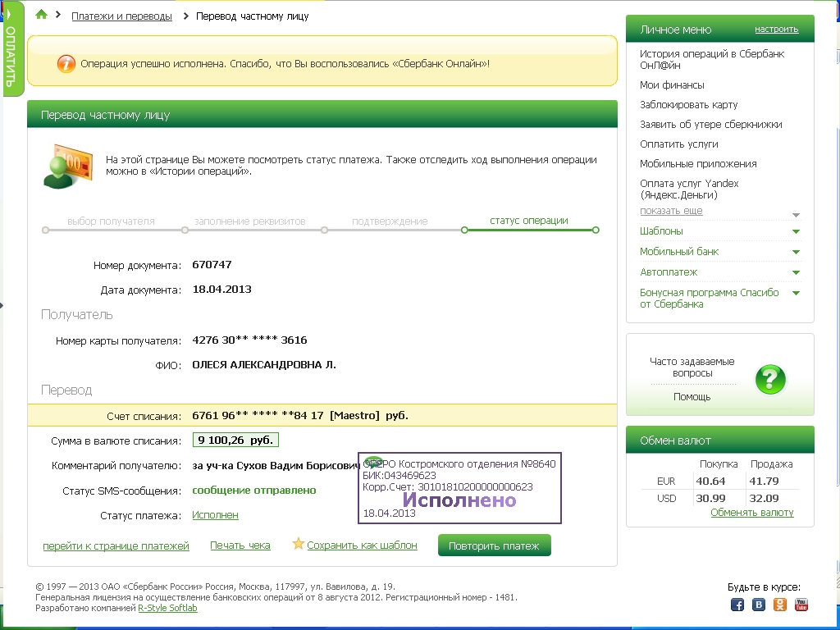Click EUR sell rate 41.79

(x=764, y=481)
